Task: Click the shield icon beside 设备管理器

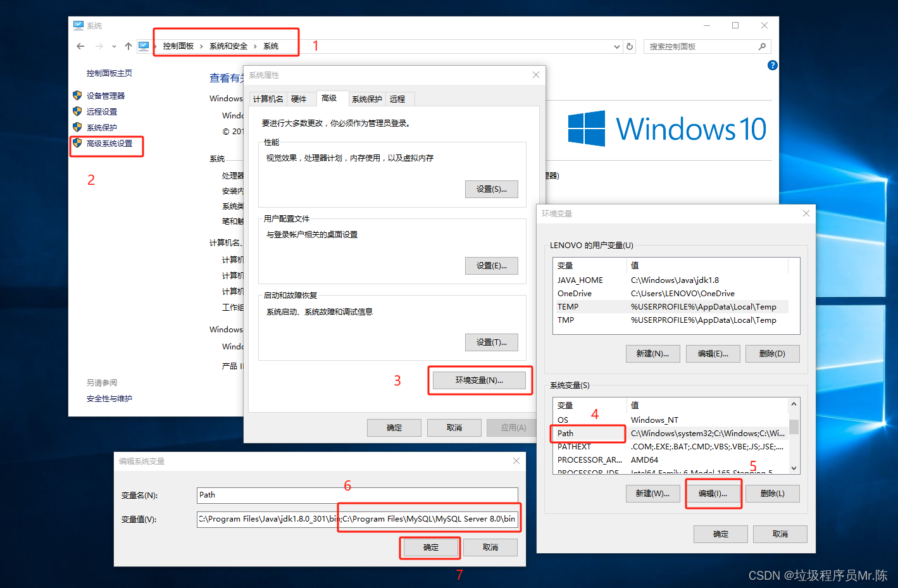Action: 77,96
